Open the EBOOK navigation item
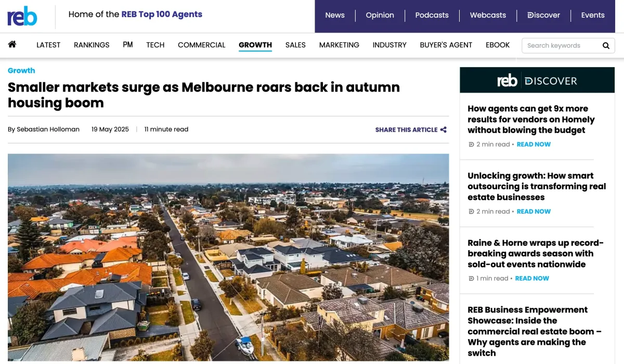This screenshot has width=624, height=364. pos(498,45)
